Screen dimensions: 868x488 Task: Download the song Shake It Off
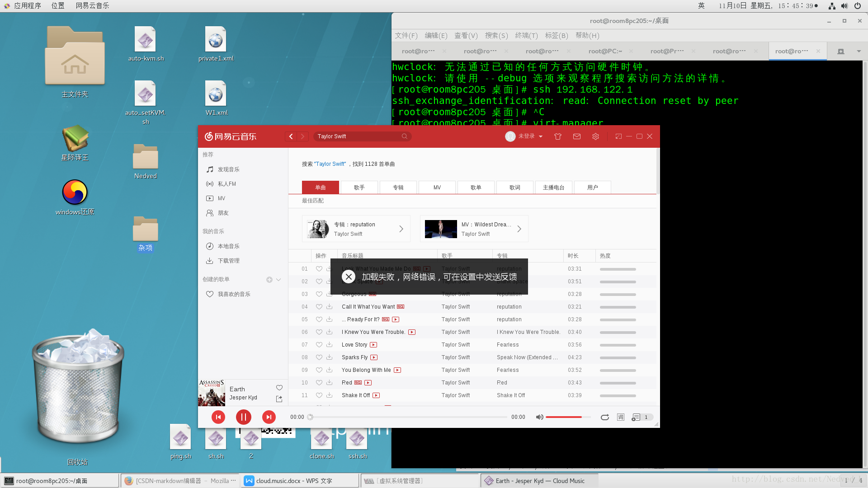(x=329, y=395)
